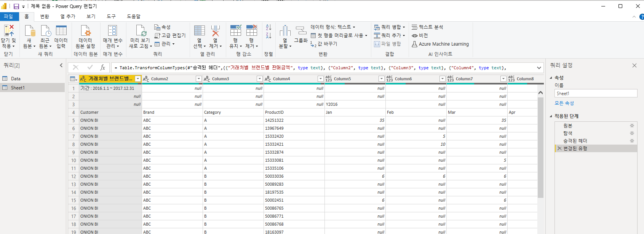644x234 pixels.
Task: Open settings gear for 탐색 step
Action: pos(632,133)
